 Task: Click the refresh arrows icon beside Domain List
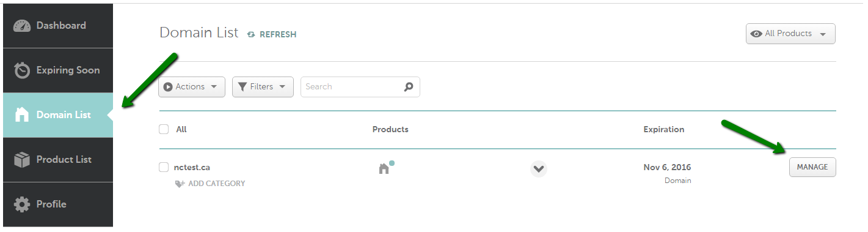pos(251,35)
